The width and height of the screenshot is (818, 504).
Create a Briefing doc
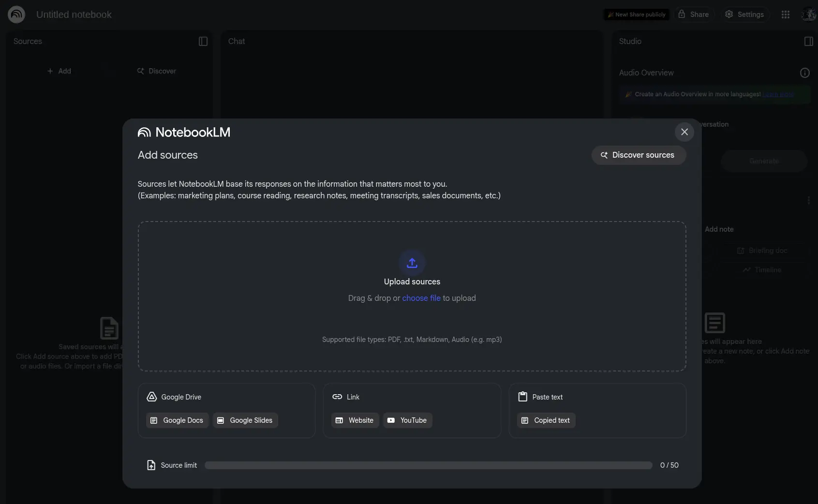tap(762, 251)
